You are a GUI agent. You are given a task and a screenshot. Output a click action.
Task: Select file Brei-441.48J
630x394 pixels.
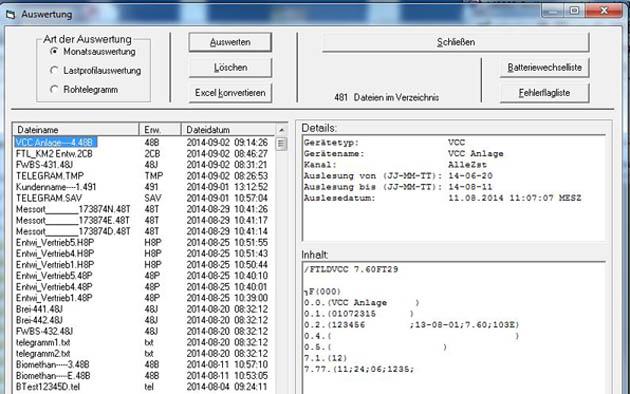(x=39, y=309)
